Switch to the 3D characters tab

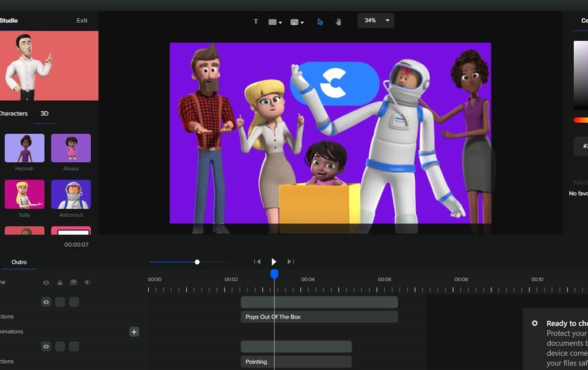click(44, 114)
